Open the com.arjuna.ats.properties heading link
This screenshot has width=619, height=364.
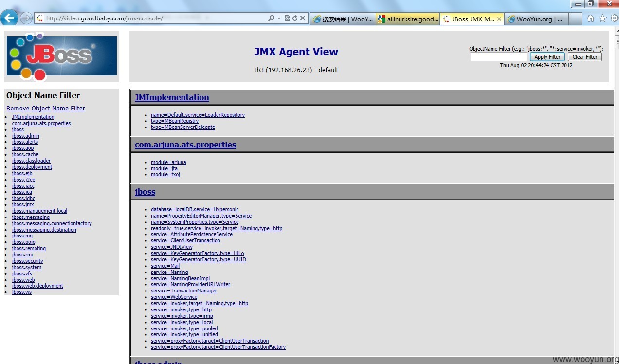point(185,145)
